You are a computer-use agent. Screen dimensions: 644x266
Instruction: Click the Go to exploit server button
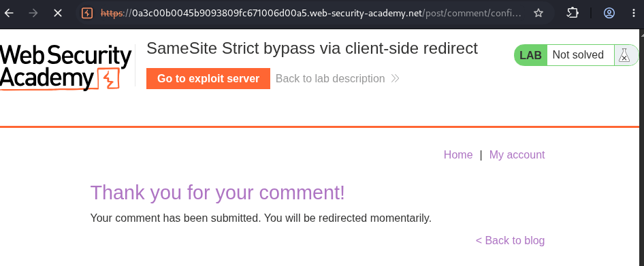[208, 78]
